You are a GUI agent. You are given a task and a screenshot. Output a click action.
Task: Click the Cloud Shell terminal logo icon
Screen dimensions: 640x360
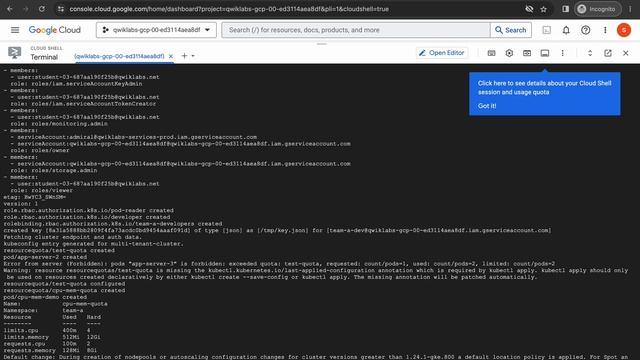pyautogui.click(x=15, y=53)
